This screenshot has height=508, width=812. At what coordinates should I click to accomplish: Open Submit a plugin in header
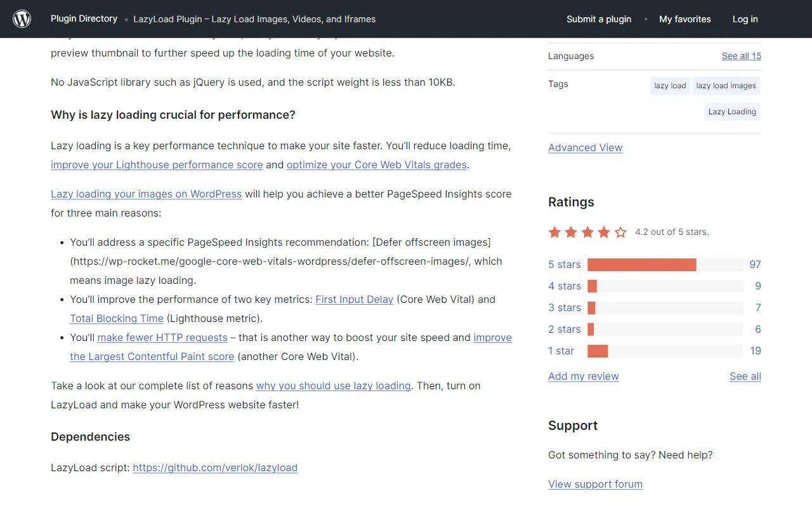pyautogui.click(x=599, y=19)
